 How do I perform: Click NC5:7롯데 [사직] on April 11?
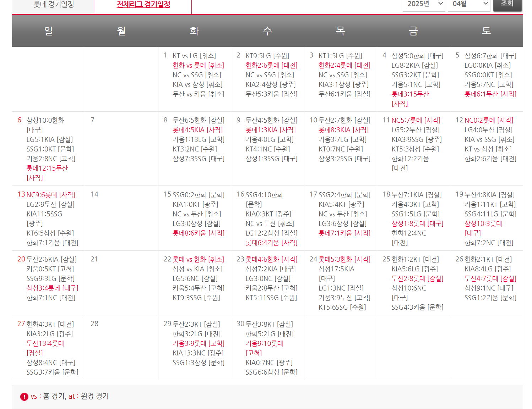click(x=416, y=120)
